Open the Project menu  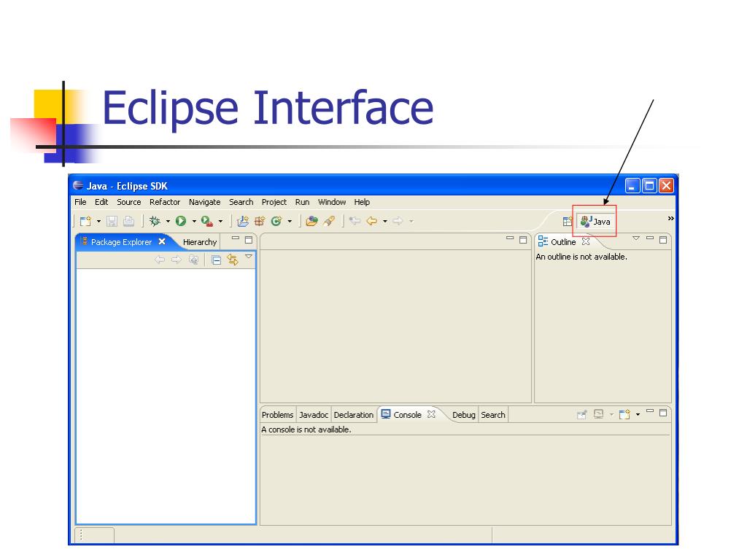point(274,202)
